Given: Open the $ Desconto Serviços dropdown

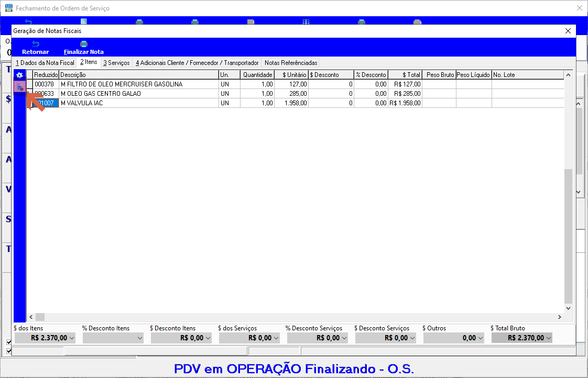Looking at the screenshot, I should point(412,338).
